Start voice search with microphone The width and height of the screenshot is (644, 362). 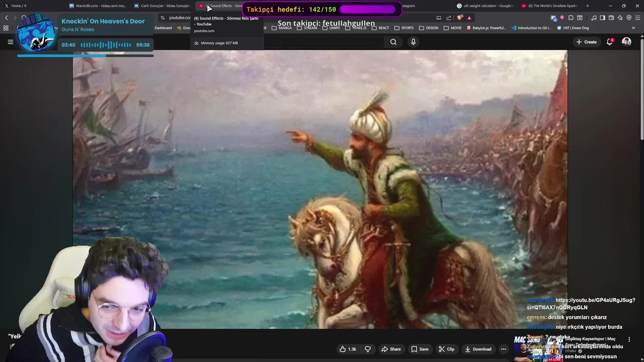pos(413,42)
